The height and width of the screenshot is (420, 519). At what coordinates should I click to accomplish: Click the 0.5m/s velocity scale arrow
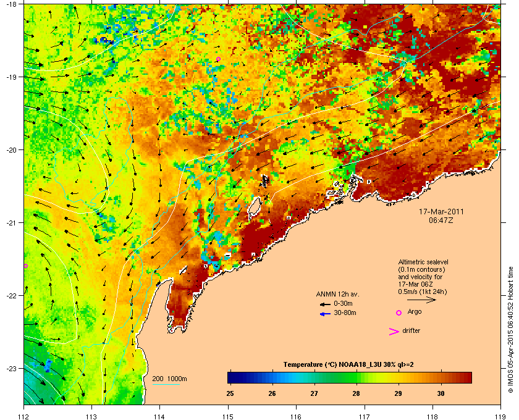click(x=421, y=300)
